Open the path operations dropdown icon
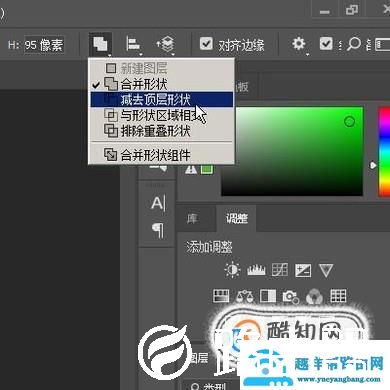390x390 pixels. [x=100, y=44]
